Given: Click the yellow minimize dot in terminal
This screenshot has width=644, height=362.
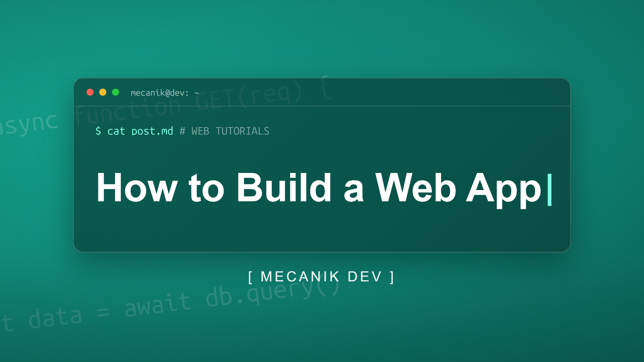Looking at the screenshot, I should (103, 92).
